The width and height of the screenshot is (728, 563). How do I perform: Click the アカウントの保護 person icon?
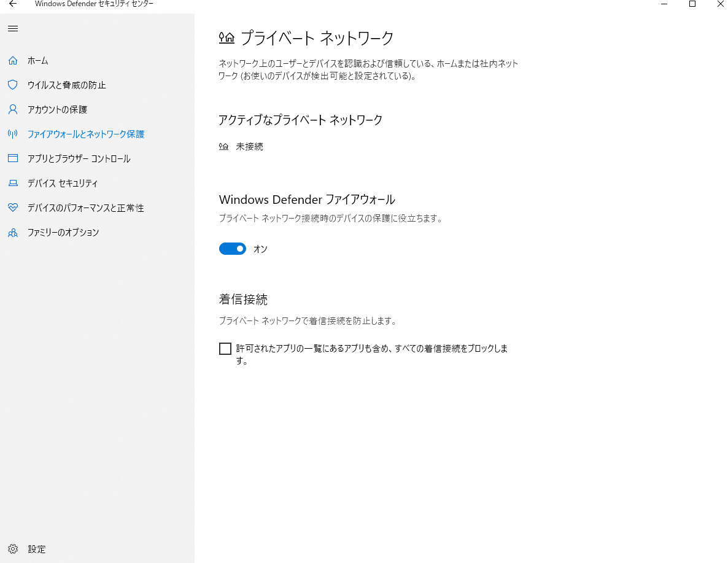[12, 109]
